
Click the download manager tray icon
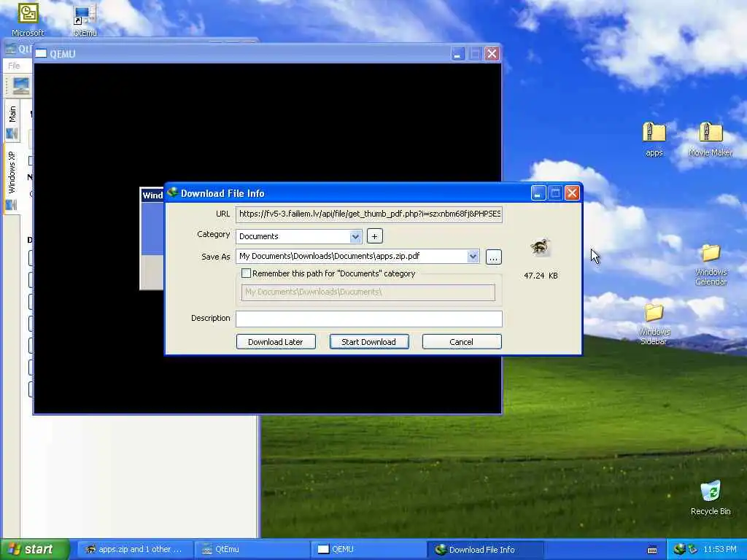click(x=679, y=549)
